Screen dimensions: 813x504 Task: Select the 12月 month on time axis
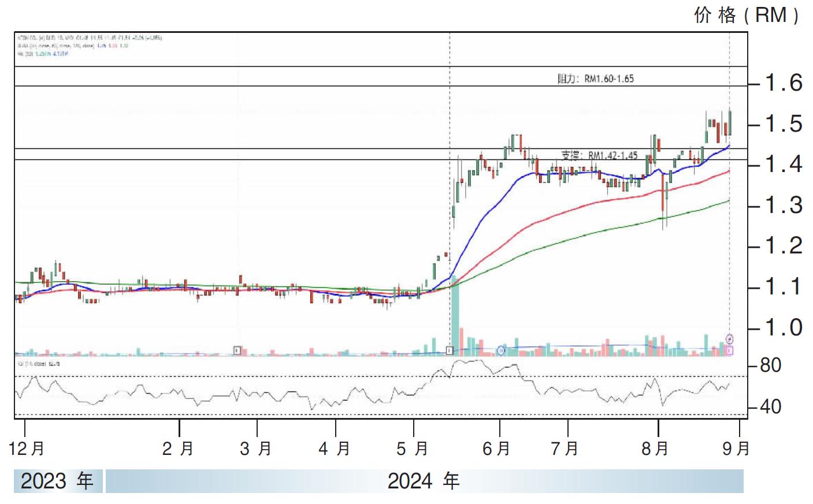(x=27, y=448)
